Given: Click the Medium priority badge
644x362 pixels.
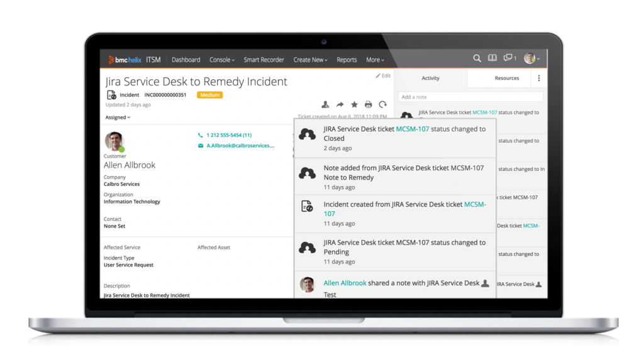Looking at the screenshot, I should pyautogui.click(x=210, y=95).
